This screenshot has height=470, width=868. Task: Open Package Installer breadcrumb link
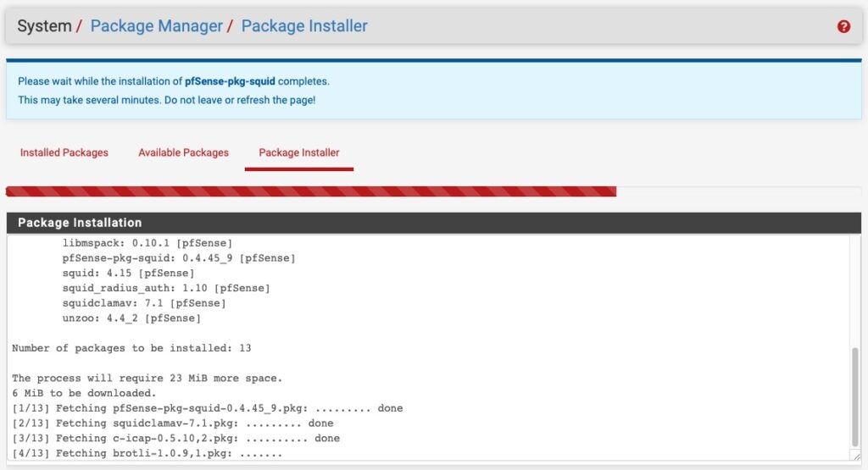click(x=304, y=26)
